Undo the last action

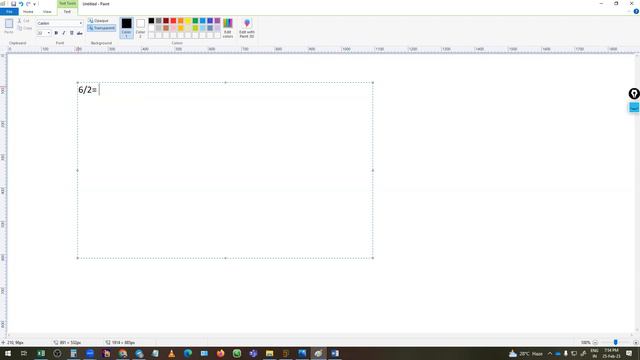[21, 4]
